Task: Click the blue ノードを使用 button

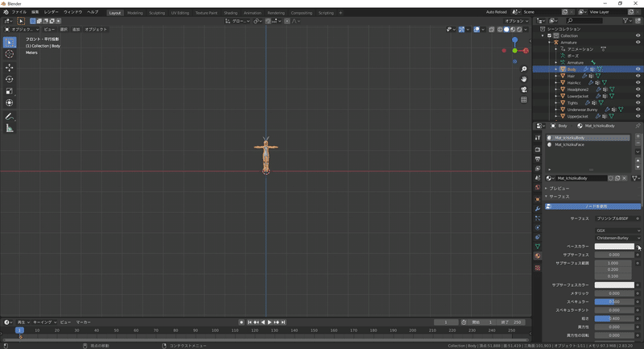Action: pyautogui.click(x=592, y=206)
